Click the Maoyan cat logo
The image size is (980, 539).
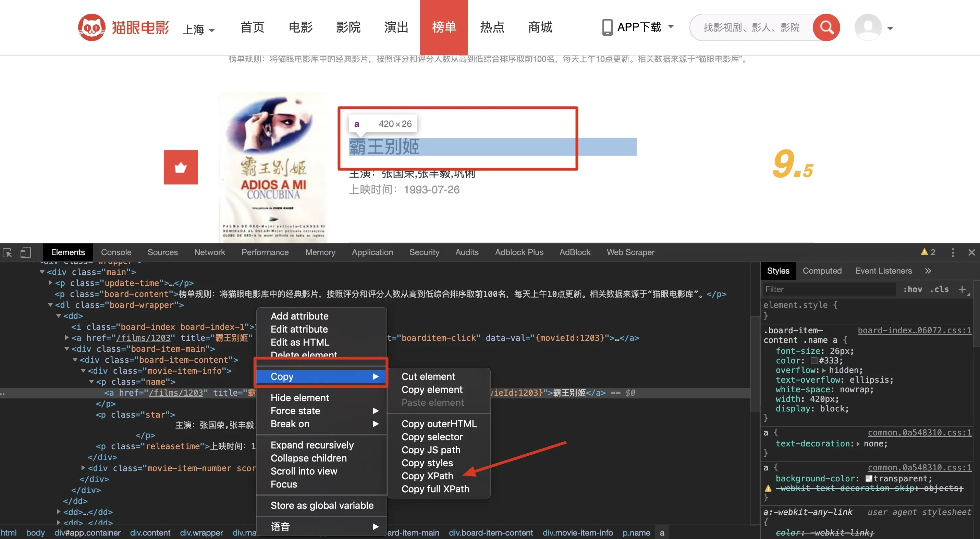[x=92, y=27]
